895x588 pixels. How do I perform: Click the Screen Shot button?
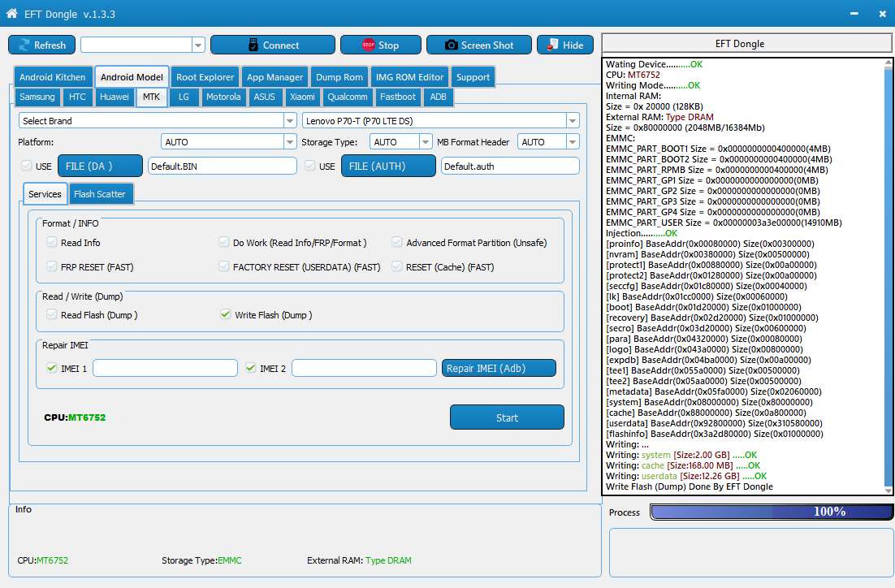point(479,45)
